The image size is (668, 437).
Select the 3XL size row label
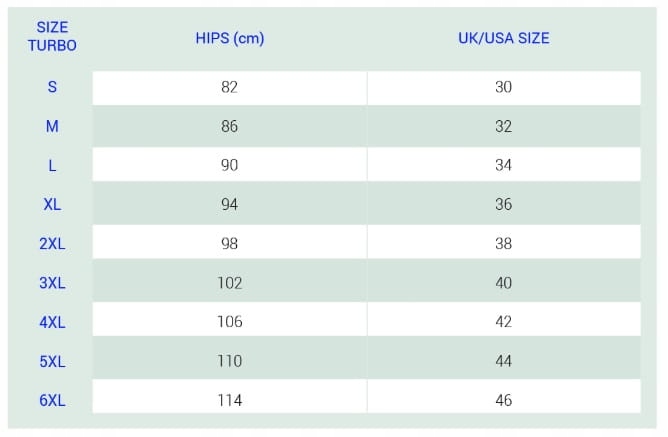click(x=52, y=283)
